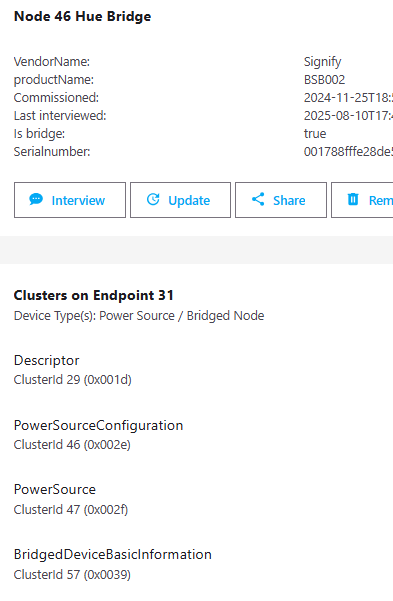
Task: Open the PowerSourceConfiguration cluster
Action: click(x=98, y=425)
